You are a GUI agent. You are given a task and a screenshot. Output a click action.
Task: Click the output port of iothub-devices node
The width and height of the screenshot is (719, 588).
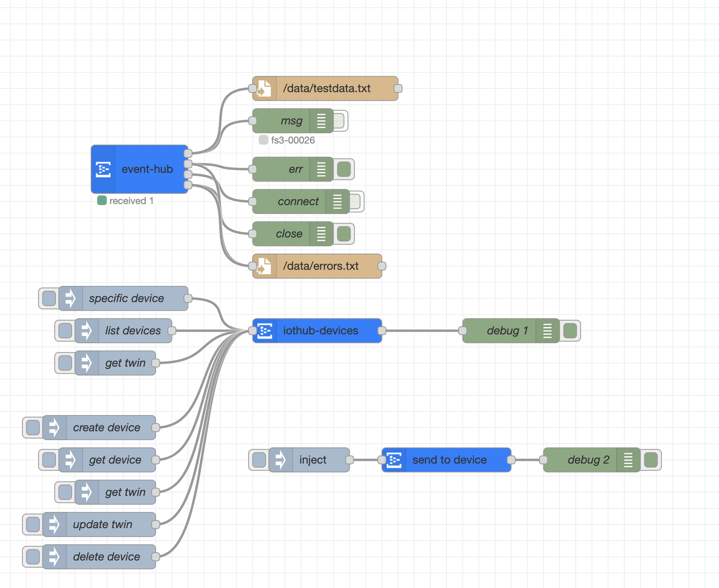click(382, 331)
